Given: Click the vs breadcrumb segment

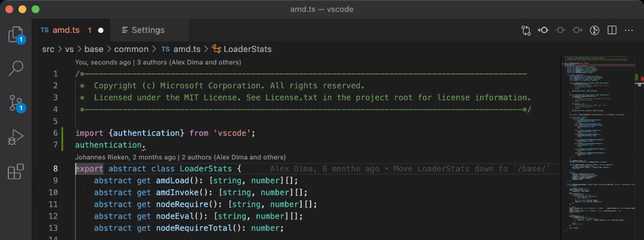Looking at the screenshot, I should [x=69, y=50].
